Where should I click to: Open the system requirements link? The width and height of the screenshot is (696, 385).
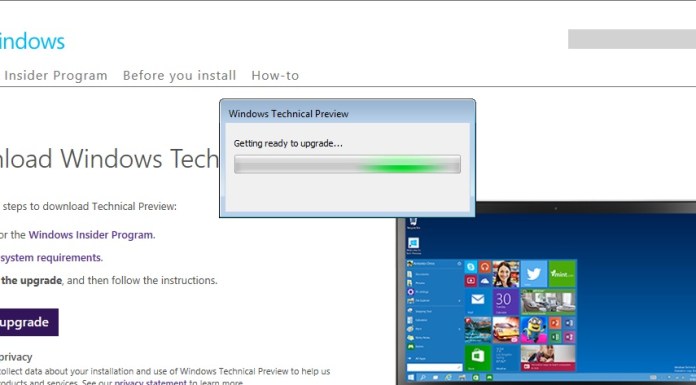pos(51,258)
